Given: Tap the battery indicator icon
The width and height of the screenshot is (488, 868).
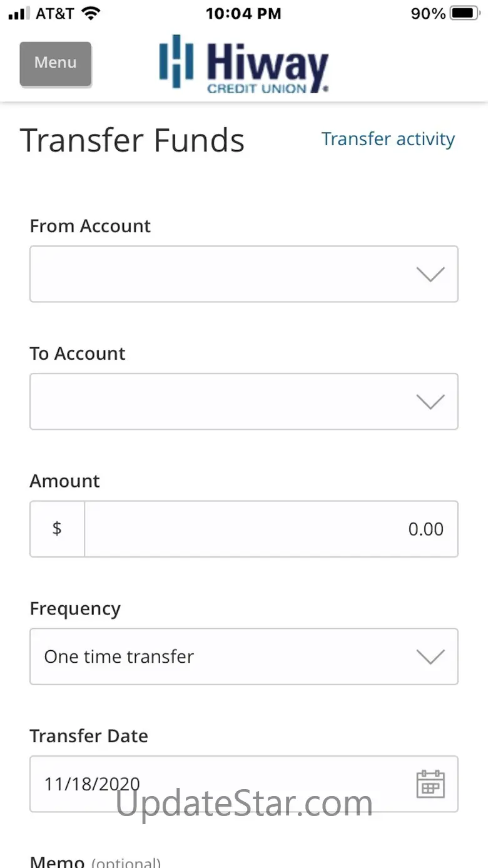Looking at the screenshot, I should (464, 14).
